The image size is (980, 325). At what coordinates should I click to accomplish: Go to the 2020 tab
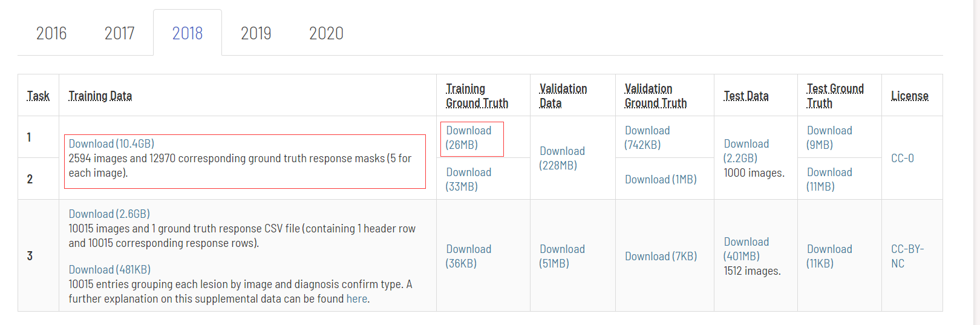pyautogui.click(x=326, y=33)
